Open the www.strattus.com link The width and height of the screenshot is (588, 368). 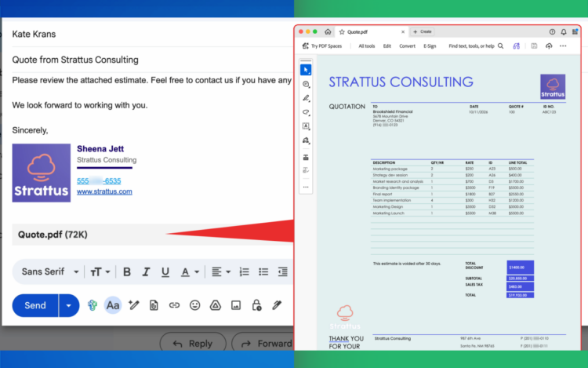tap(104, 191)
